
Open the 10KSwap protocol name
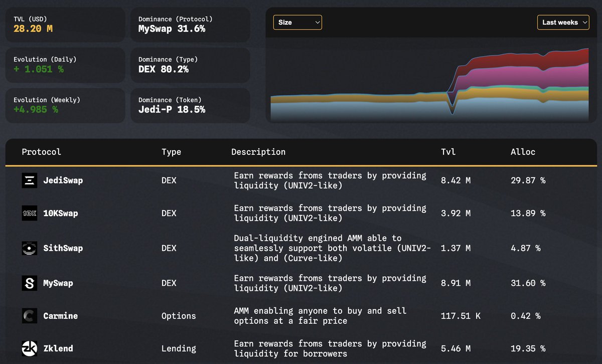(x=61, y=213)
